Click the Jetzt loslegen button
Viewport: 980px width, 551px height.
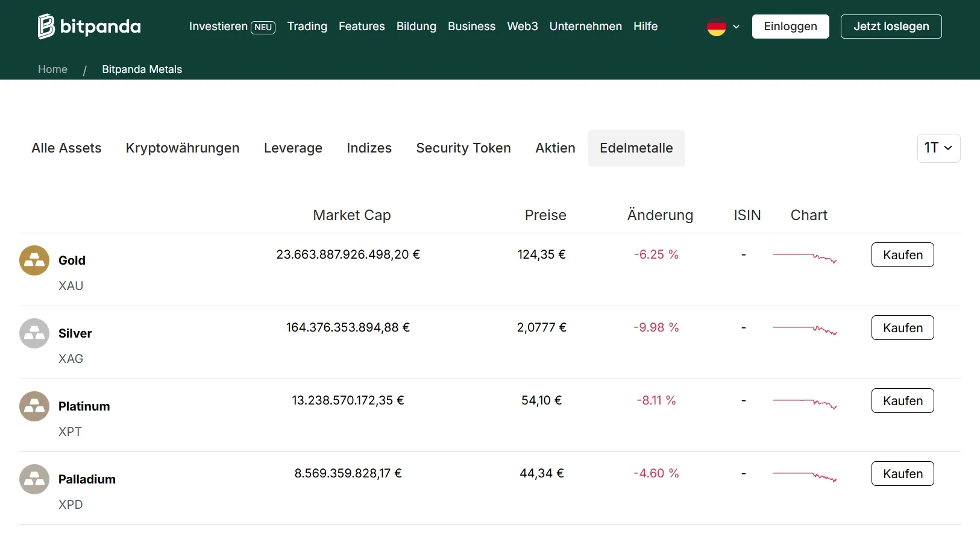[891, 26]
